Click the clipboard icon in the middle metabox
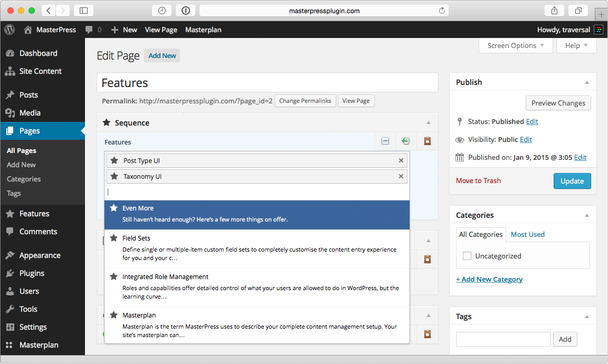The width and height of the screenshot is (608, 364). 427,259
